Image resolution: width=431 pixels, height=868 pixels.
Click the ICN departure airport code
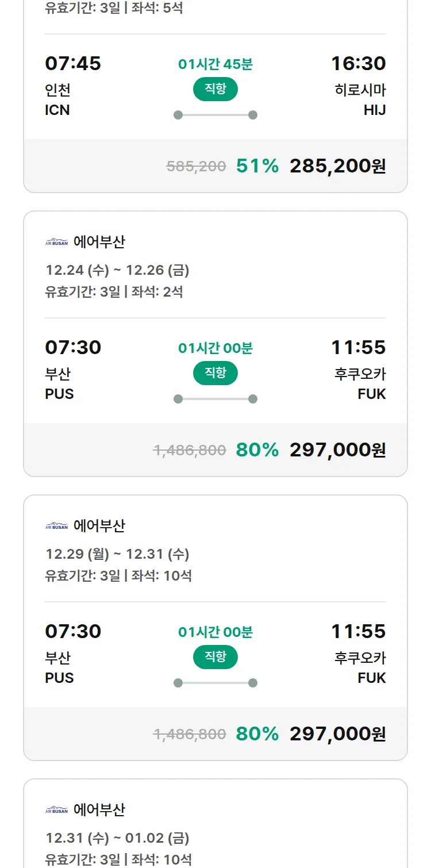pyautogui.click(x=57, y=110)
